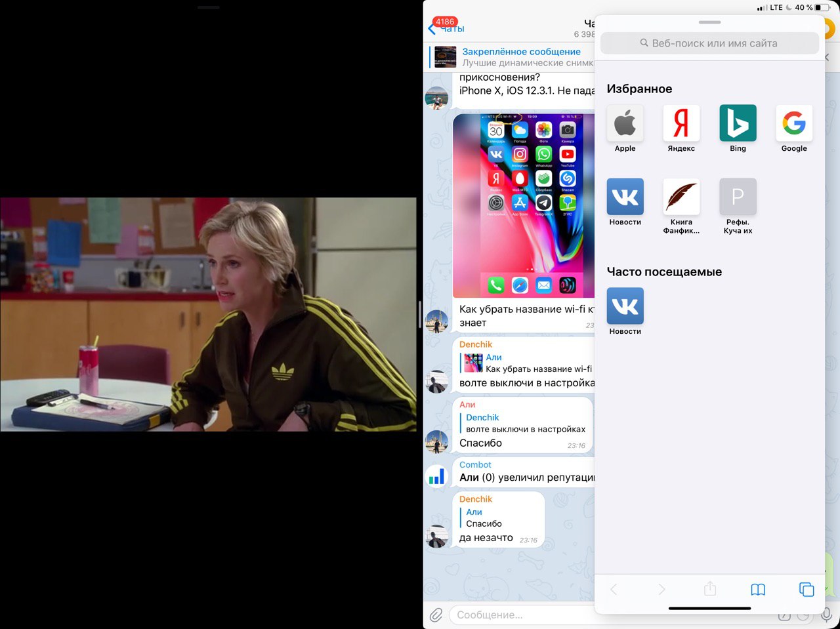This screenshot has width=840, height=629.
Task: Focus the Веб-поиск или имя сайта field
Action: click(709, 43)
